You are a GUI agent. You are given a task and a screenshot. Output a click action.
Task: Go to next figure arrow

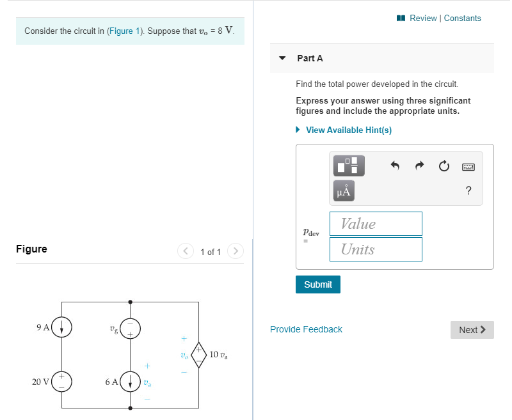236,251
